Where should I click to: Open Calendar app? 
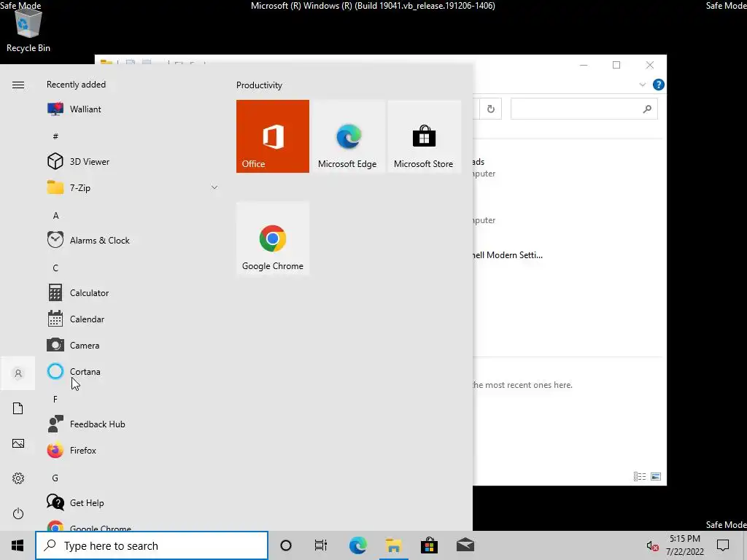[x=133, y=319]
